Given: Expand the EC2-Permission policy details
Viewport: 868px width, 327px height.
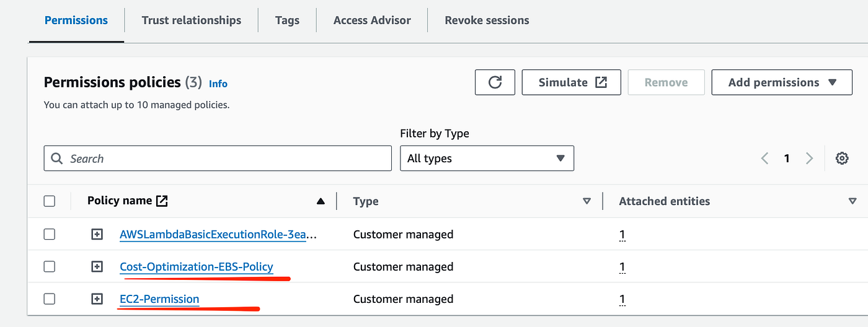Looking at the screenshot, I should coord(97,299).
